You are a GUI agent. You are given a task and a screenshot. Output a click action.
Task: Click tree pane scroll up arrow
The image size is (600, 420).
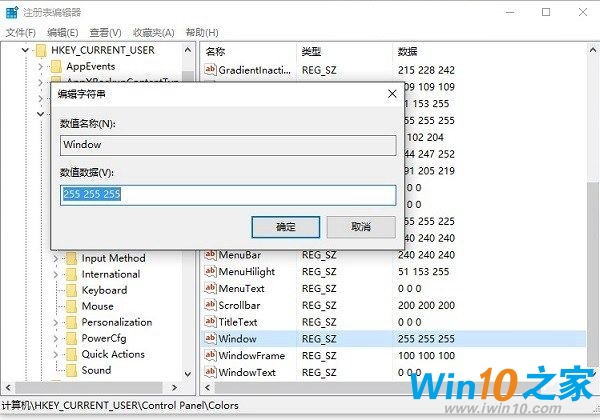pos(188,50)
